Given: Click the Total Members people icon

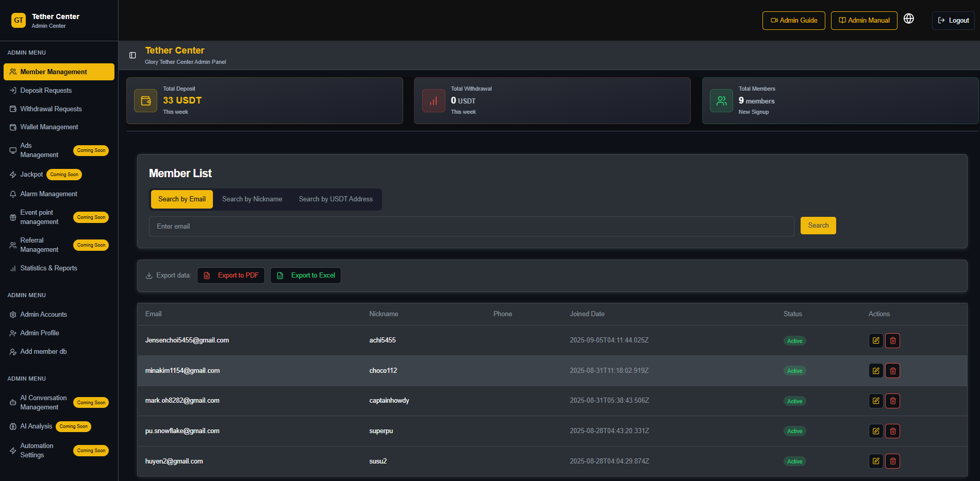Looking at the screenshot, I should [721, 100].
